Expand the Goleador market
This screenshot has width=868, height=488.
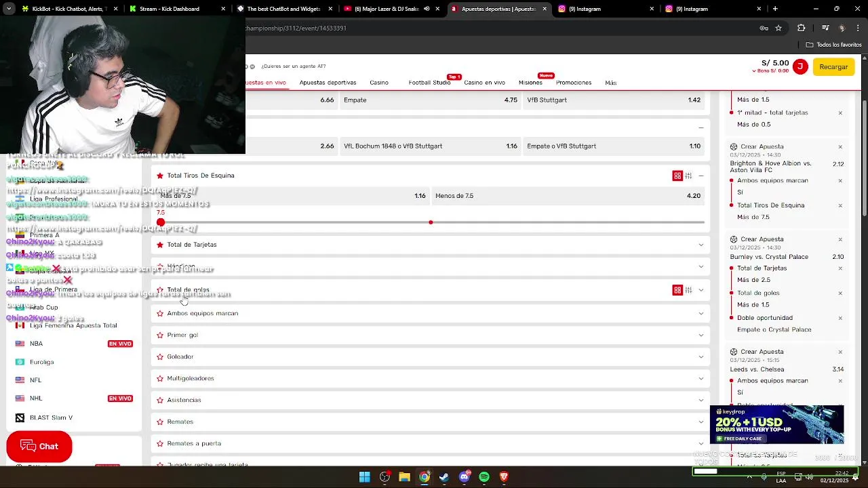pos(701,357)
